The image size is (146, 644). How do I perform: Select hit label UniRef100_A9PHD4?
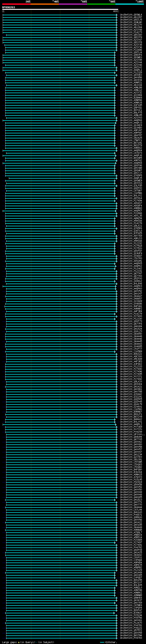(x=131, y=562)
